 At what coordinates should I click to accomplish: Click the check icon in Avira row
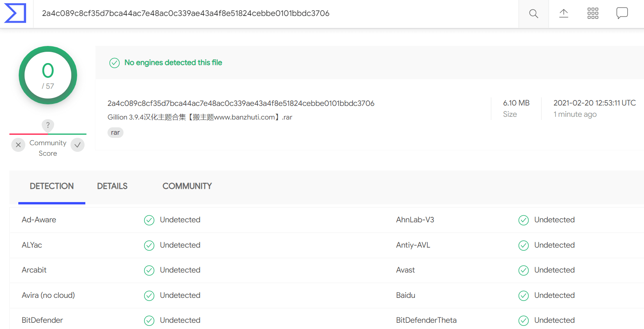pyautogui.click(x=149, y=296)
